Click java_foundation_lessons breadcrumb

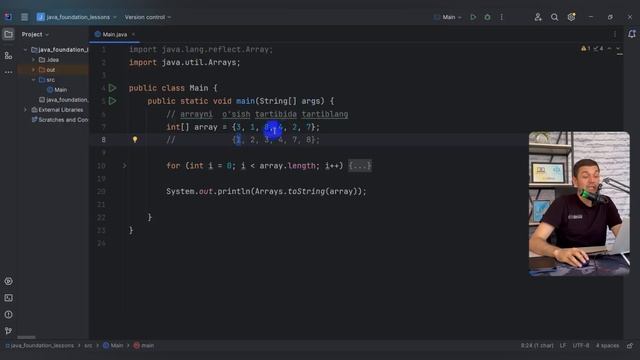(x=40, y=345)
